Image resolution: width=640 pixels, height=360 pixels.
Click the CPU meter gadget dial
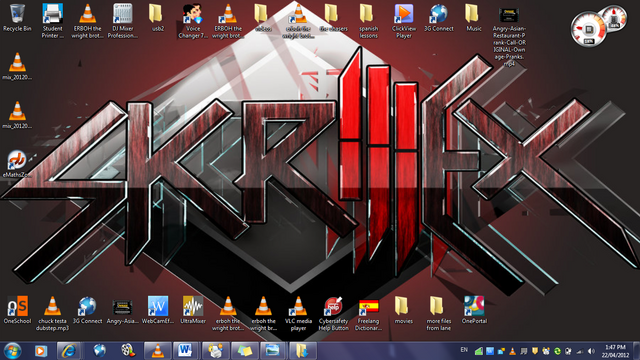[588, 29]
